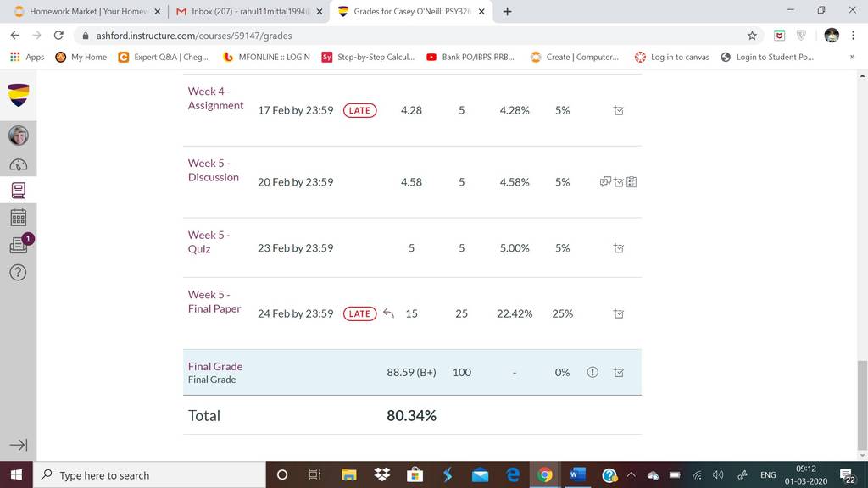Open the Help question mark icon
Viewport: 868px width, 488px height.
coord(19,272)
